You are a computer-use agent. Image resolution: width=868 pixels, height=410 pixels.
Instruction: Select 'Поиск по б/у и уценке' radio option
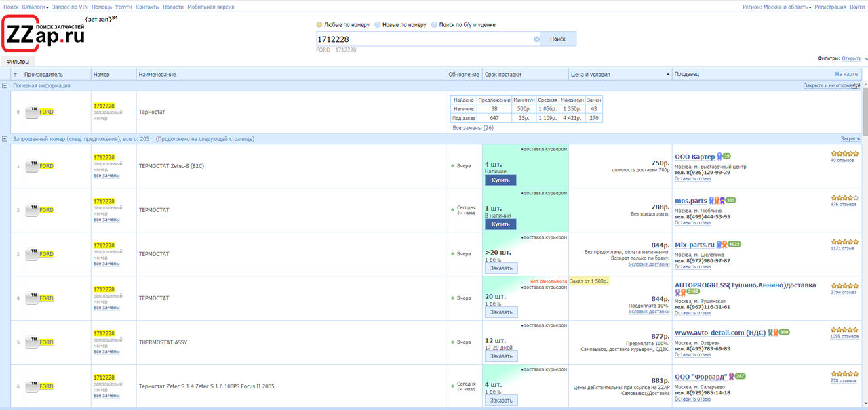coord(434,25)
